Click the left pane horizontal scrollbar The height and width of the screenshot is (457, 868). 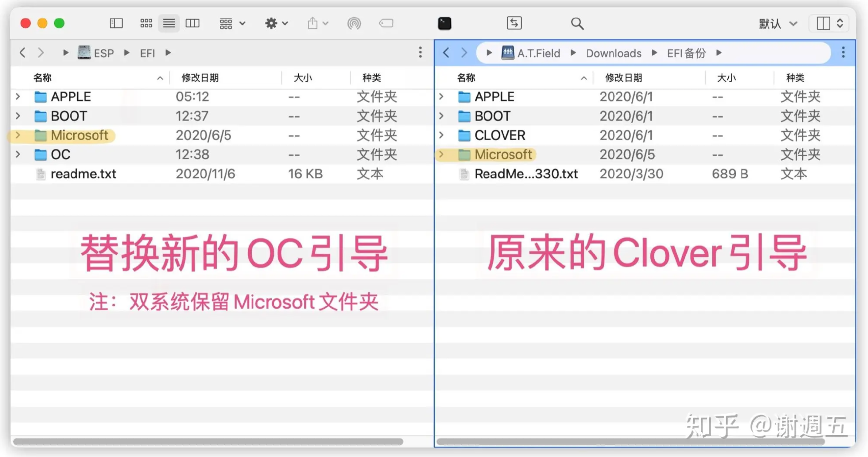pyautogui.click(x=208, y=441)
